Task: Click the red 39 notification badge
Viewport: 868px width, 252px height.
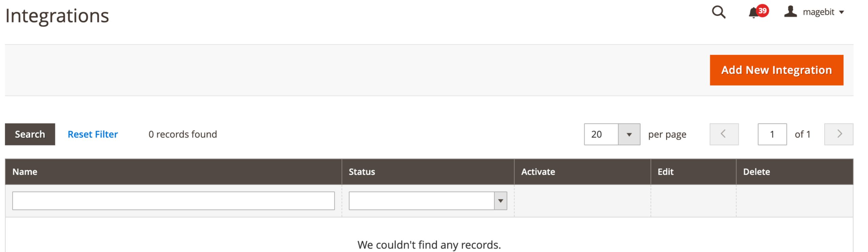Action: (763, 11)
